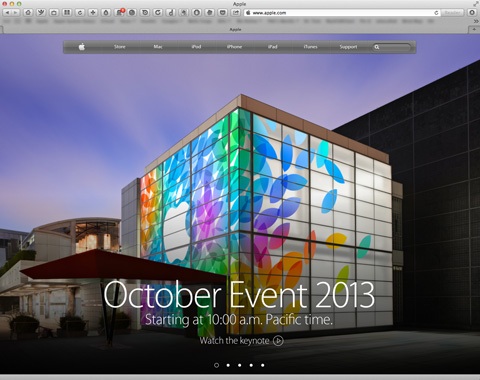Click the Top Sites grid icon

(67, 13)
